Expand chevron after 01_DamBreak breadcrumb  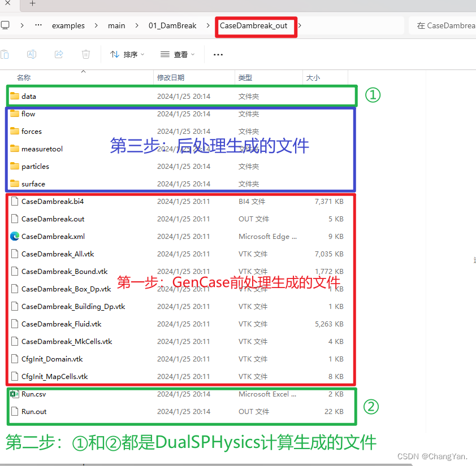[x=208, y=25]
